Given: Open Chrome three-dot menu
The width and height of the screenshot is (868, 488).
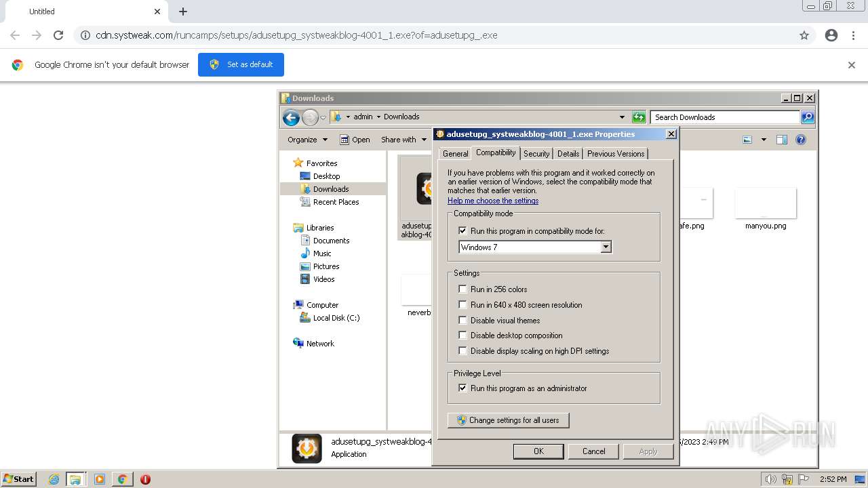Looking at the screenshot, I should 853,35.
